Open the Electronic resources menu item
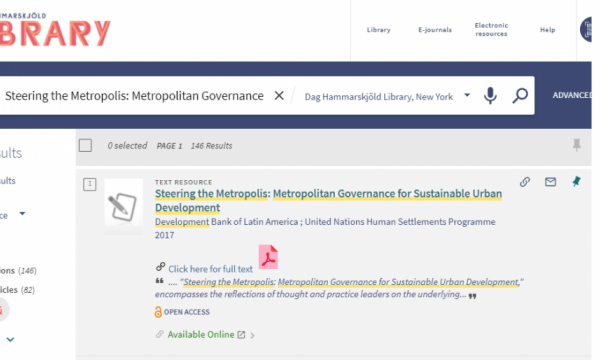 click(491, 29)
